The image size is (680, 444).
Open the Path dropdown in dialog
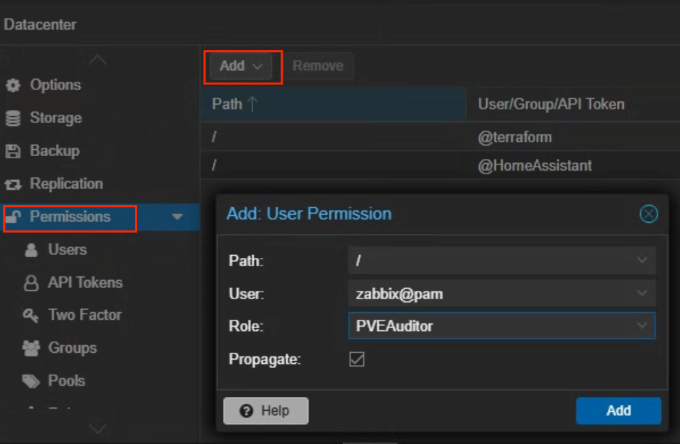(x=641, y=260)
